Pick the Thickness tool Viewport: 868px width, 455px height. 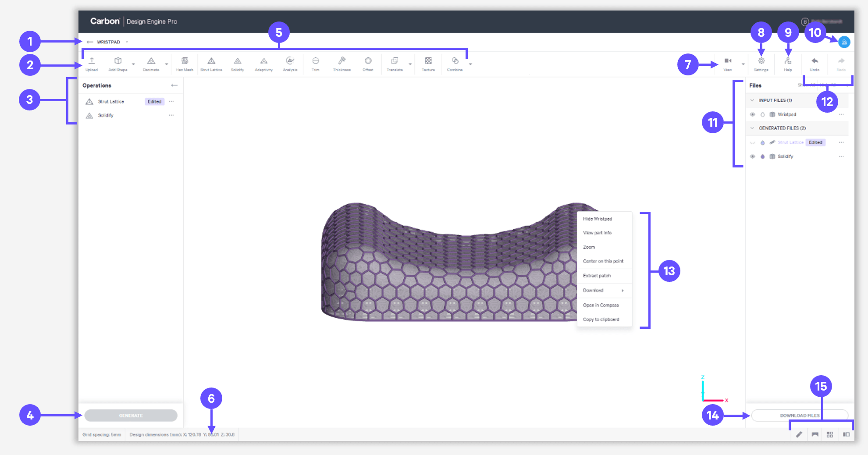point(342,64)
